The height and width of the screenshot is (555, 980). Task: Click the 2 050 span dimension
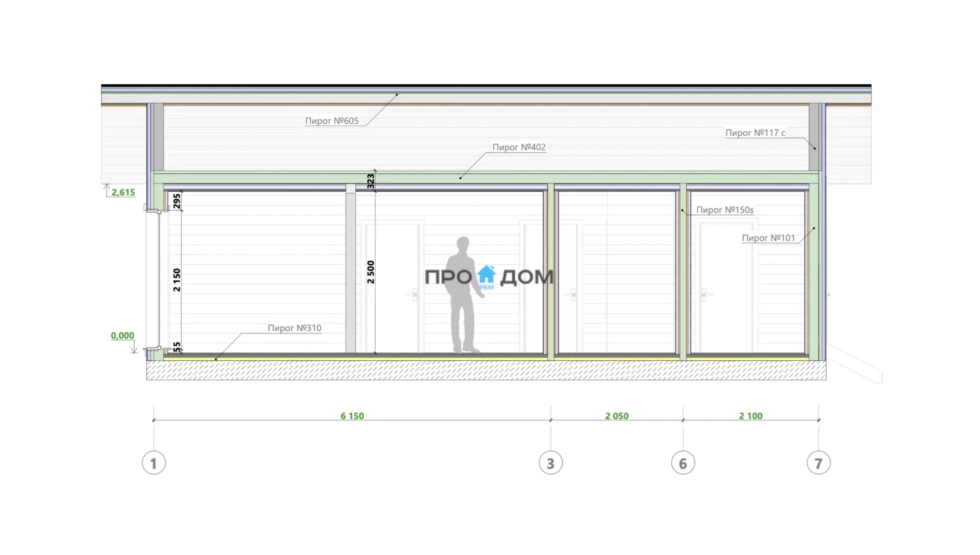(617, 416)
